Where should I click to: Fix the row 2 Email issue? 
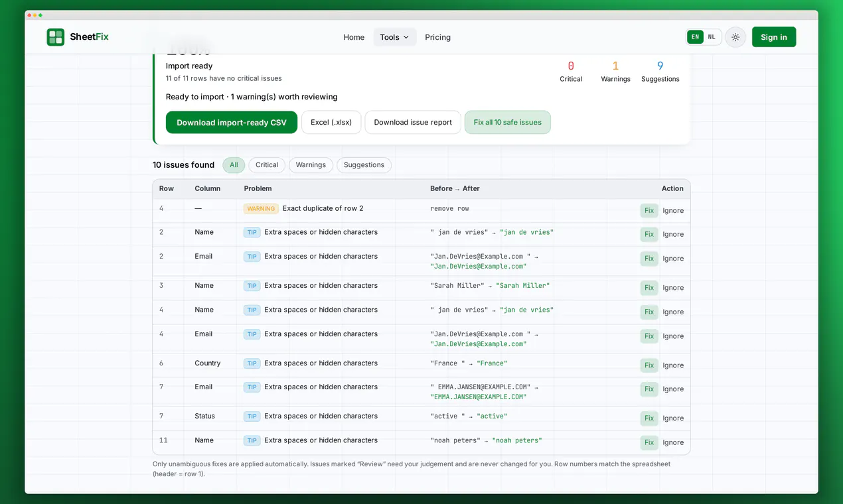pyautogui.click(x=649, y=259)
